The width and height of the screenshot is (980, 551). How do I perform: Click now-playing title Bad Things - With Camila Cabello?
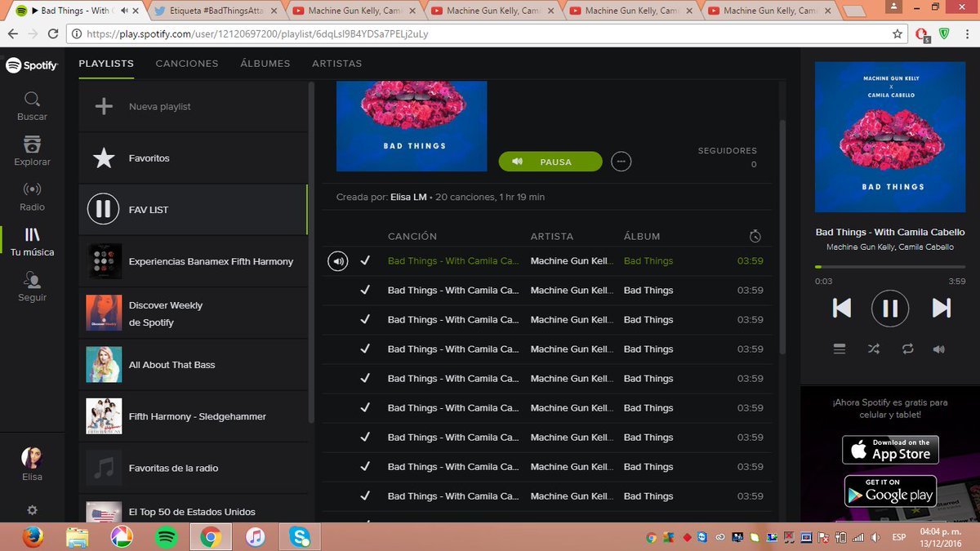[x=890, y=233]
